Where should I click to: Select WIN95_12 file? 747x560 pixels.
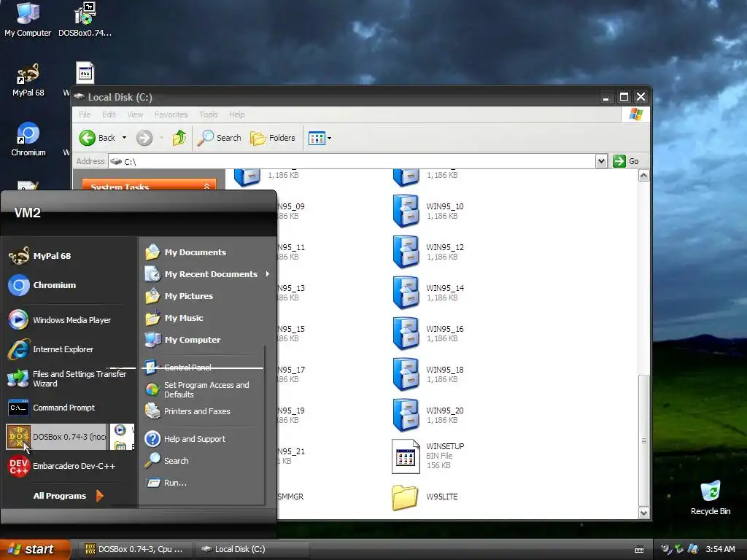(x=428, y=252)
